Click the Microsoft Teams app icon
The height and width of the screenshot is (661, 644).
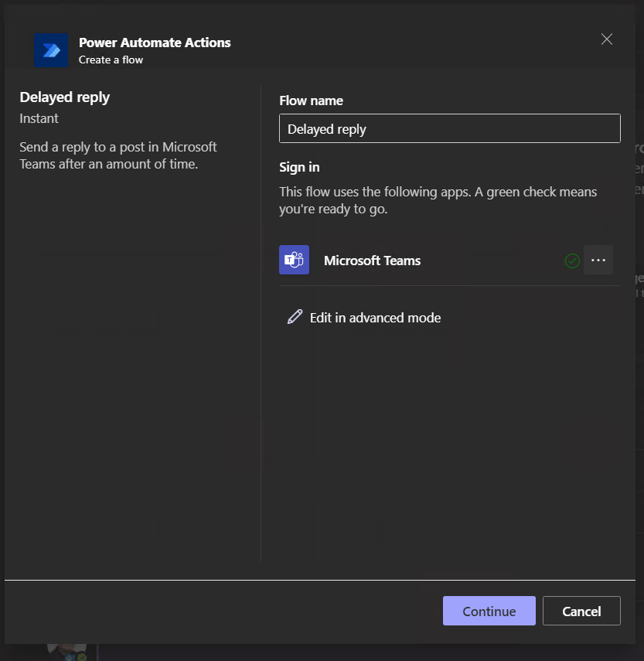pos(294,261)
